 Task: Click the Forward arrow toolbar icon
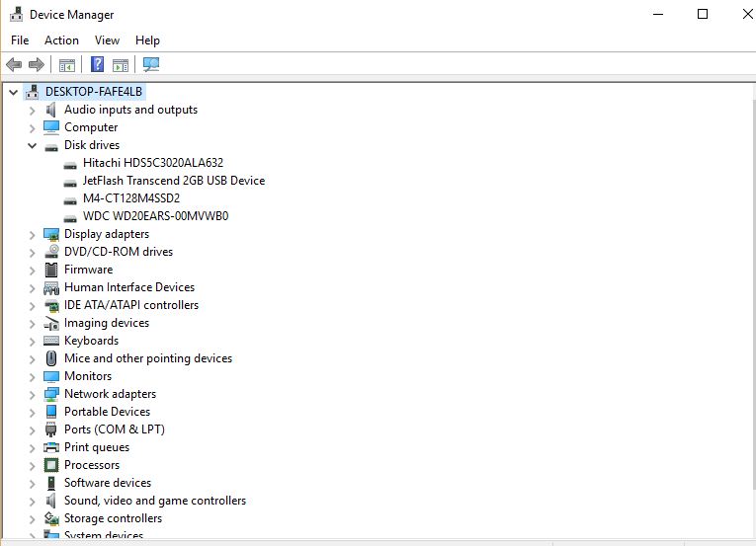pos(37,64)
